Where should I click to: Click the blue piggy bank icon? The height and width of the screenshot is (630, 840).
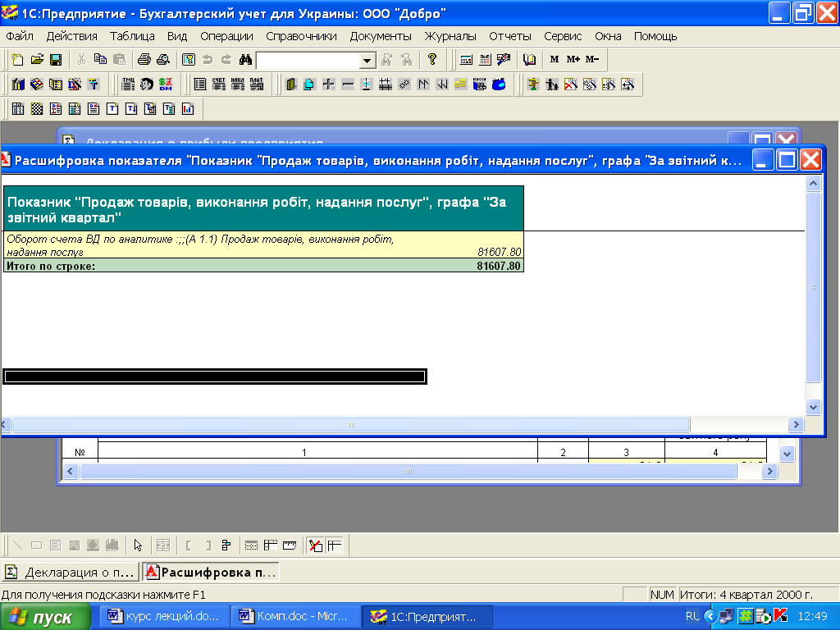click(x=499, y=84)
